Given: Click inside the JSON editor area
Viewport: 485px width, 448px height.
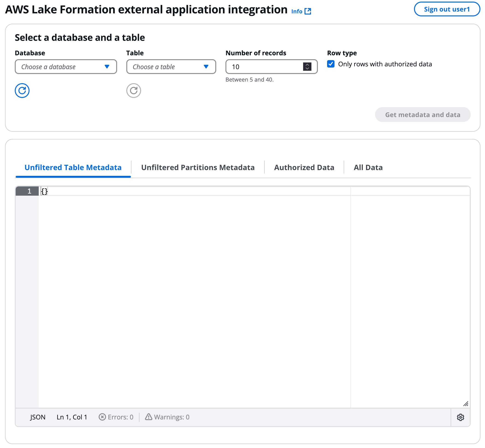Looking at the screenshot, I should pyautogui.click(x=170, y=267).
